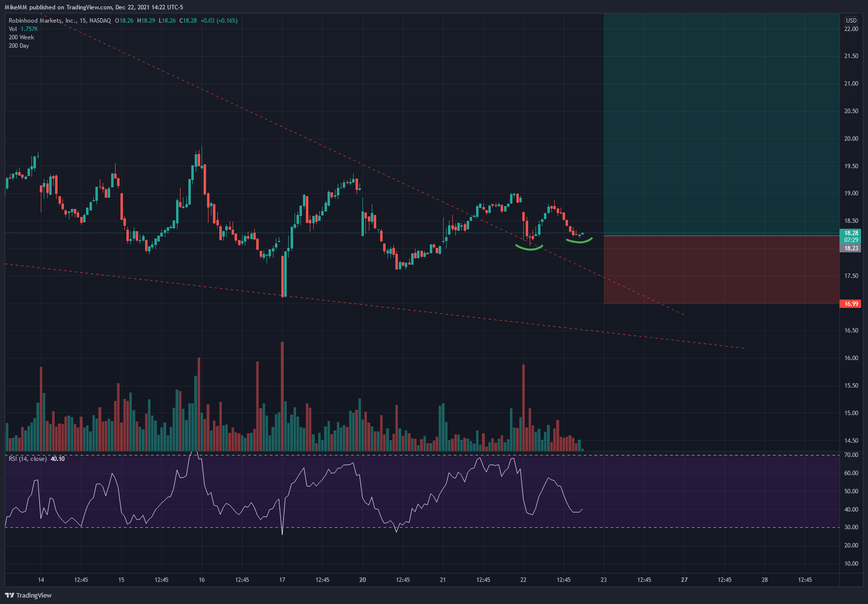Click the 17.50 price axis label

point(851,276)
